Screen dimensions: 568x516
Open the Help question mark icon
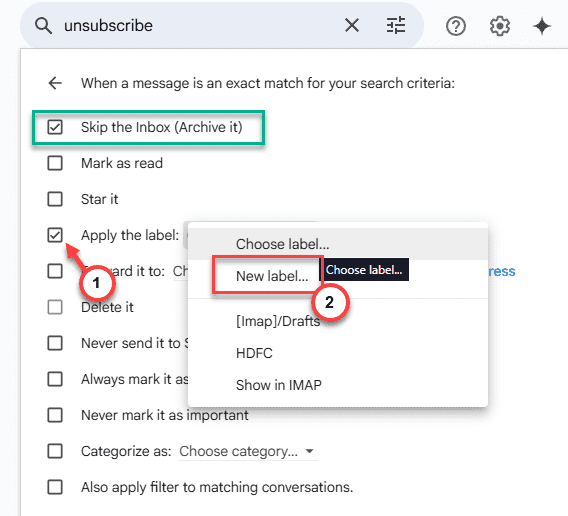point(456,26)
